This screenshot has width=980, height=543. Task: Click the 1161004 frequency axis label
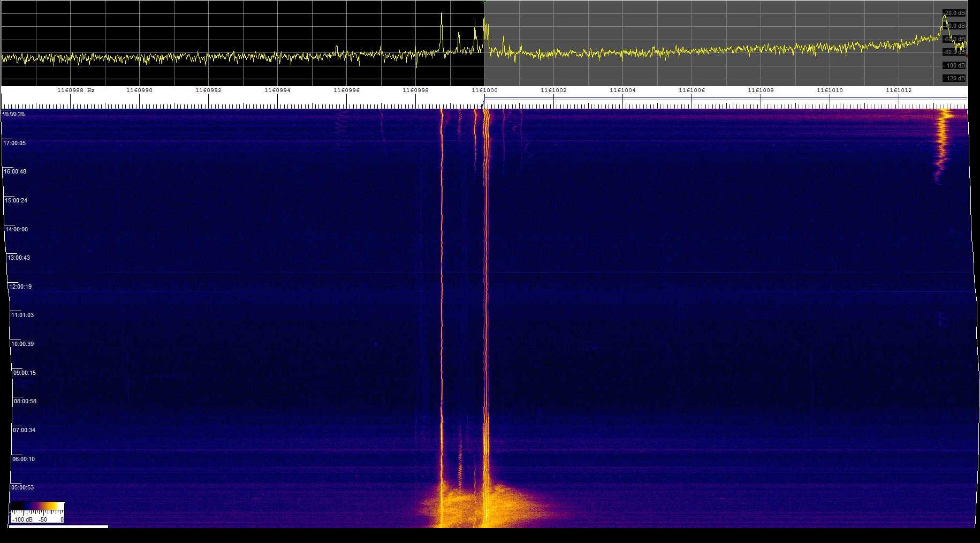(622, 90)
